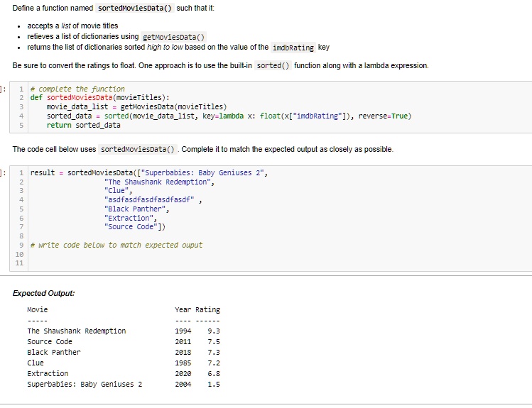This screenshot has height=408, width=532.
Task: Click the inline 'sorted()' code in instructions
Action: 273,66
